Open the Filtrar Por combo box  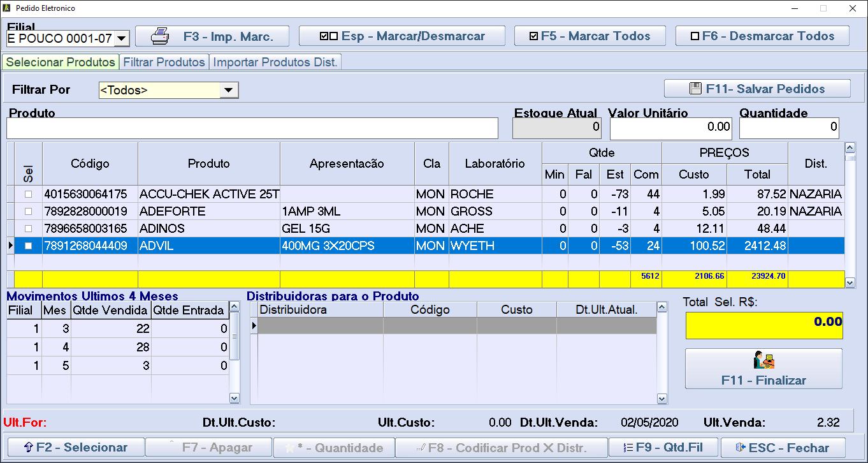pos(168,91)
